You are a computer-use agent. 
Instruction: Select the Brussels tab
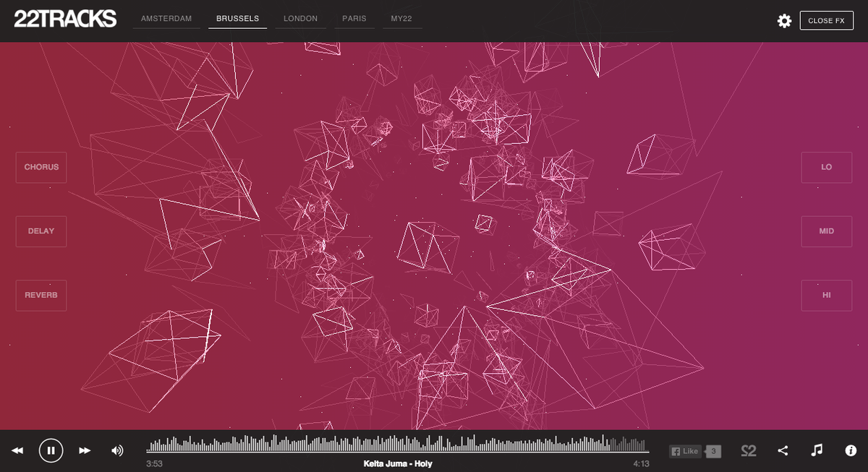237,19
